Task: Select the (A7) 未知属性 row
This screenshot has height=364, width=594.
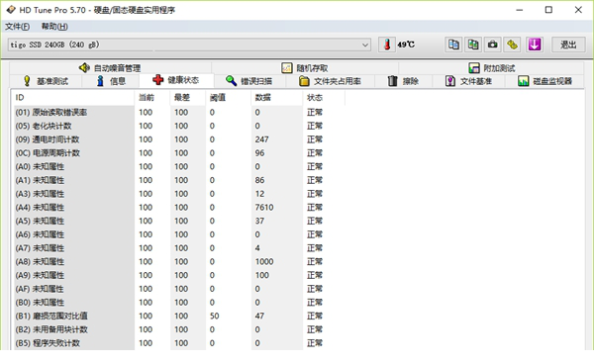Action: 178,248
